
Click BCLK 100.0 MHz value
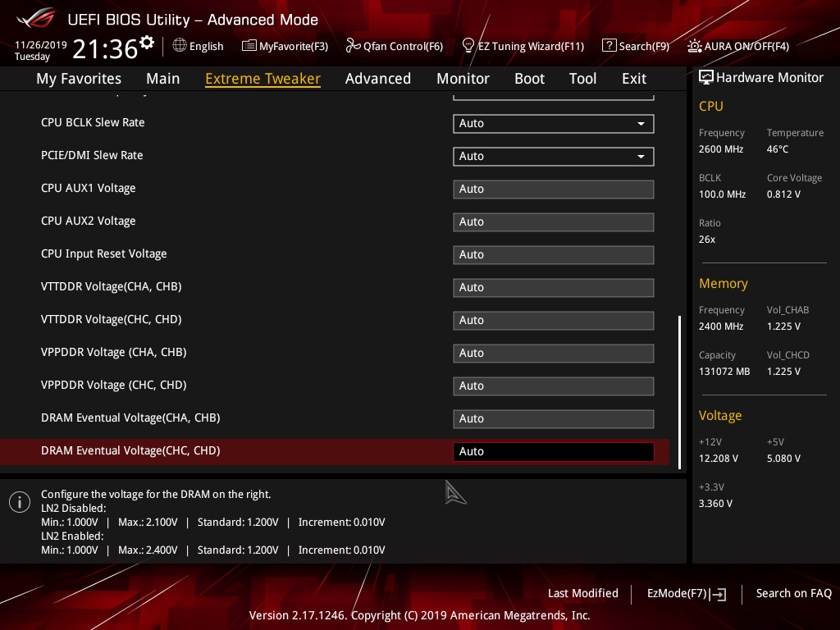[722, 194]
